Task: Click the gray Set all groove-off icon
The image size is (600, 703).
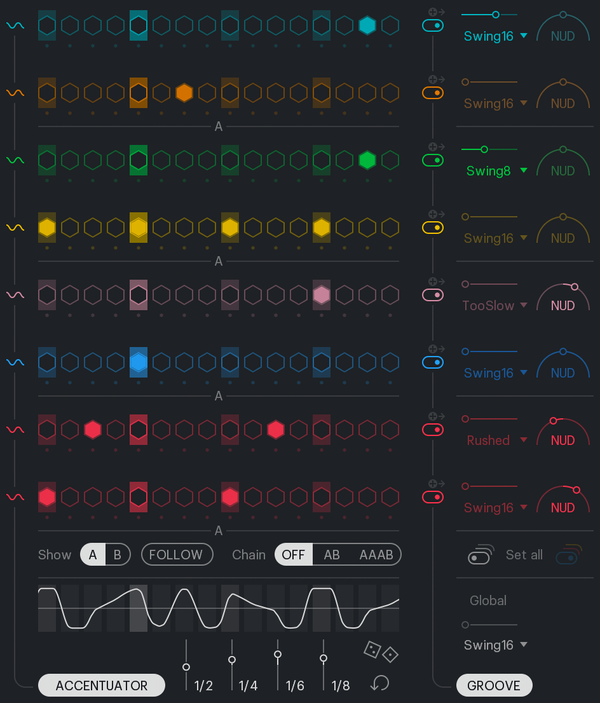Action: tap(480, 555)
